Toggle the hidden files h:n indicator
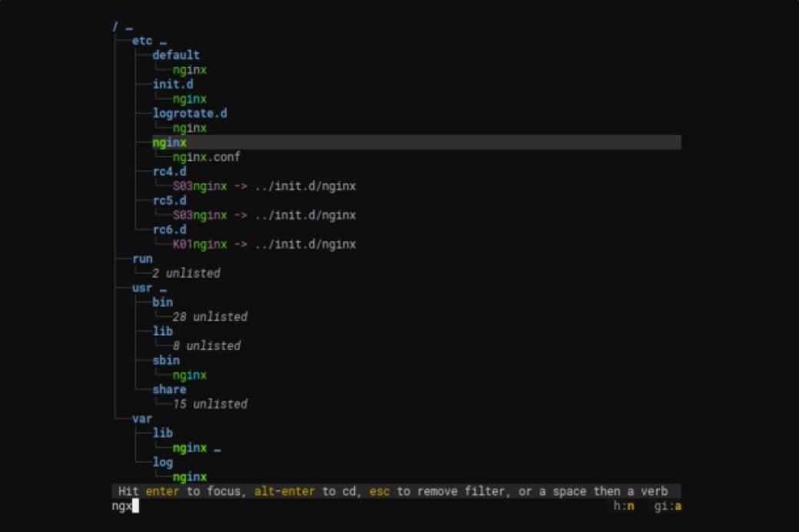Image resolution: width=799 pixels, height=532 pixels. tap(623, 506)
